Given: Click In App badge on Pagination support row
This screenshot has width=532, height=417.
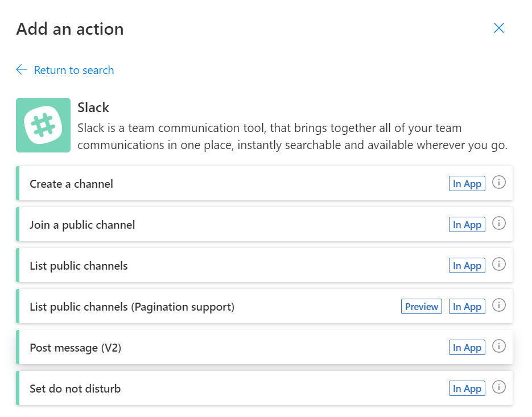Looking at the screenshot, I should coord(467,307).
